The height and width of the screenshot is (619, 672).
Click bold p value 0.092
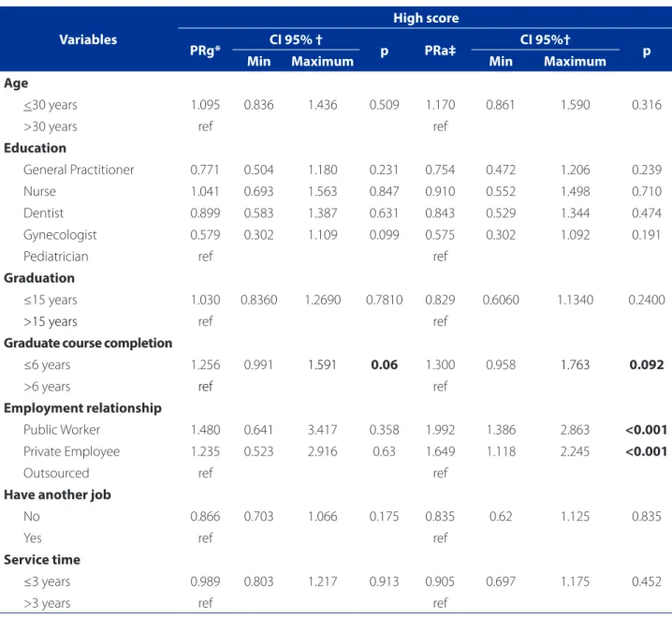[647, 365]
